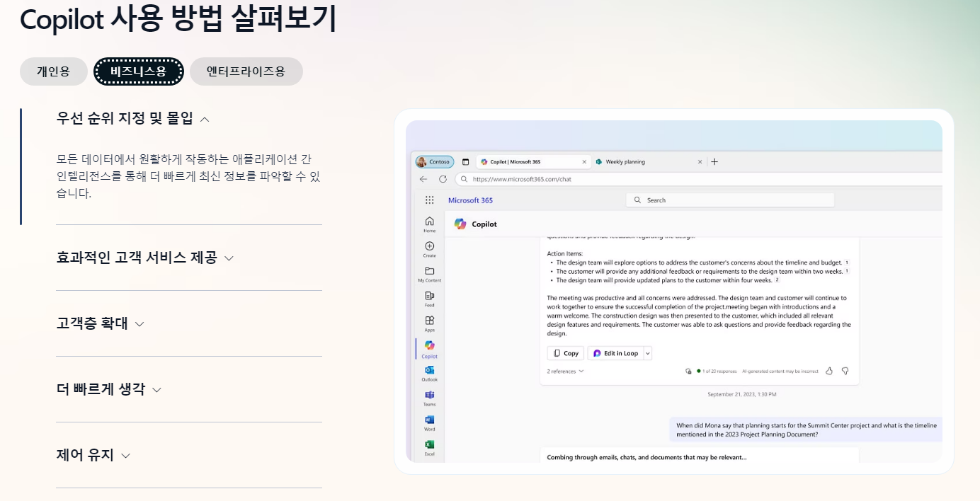This screenshot has height=501, width=980.
Task: Open the Outlook icon in sidebar
Action: point(430,374)
